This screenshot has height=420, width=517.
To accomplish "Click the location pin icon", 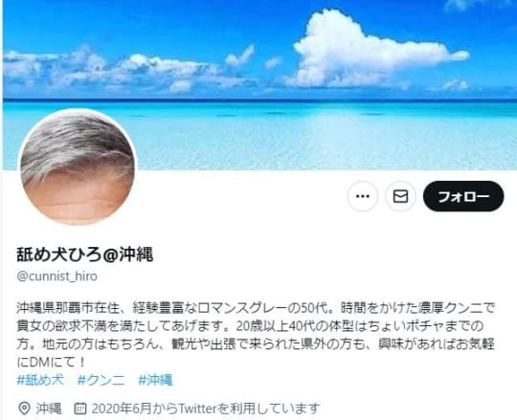I will pyautogui.click(x=24, y=409).
